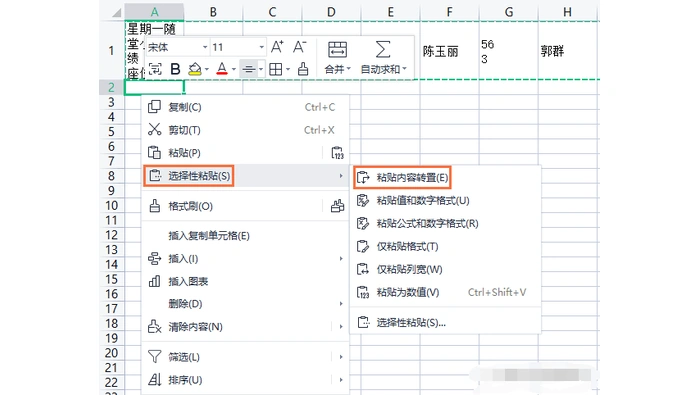Click the wrap text icon left of Bold
Image resolution: width=700 pixels, height=395 pixels.
coord(155,69)
